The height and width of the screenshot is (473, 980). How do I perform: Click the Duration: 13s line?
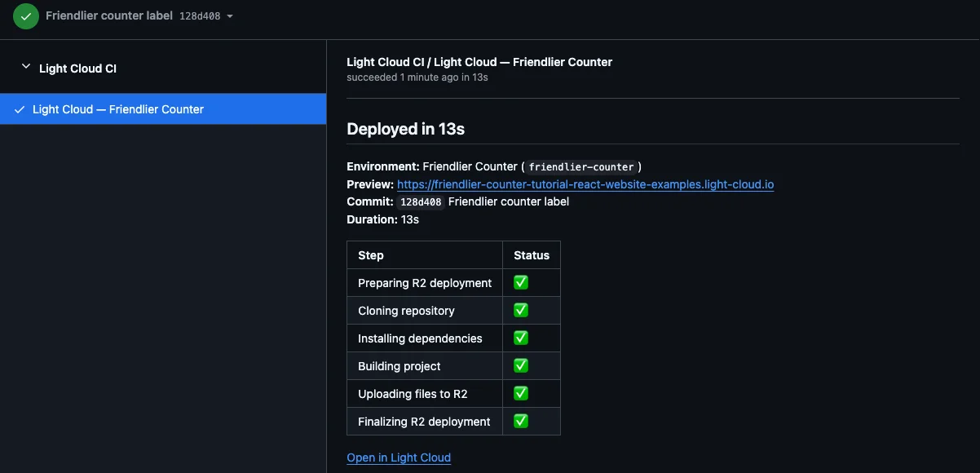383,219
